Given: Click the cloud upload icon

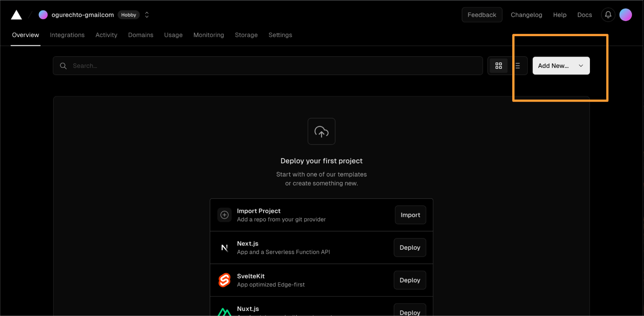Looking at the screenshot, I should click(x=321, y=131).
